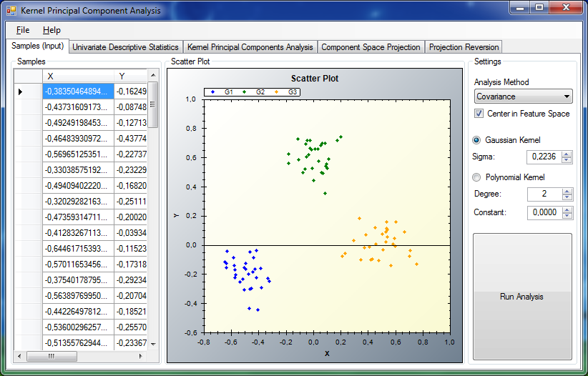Open the File menu

pos(23,30)
